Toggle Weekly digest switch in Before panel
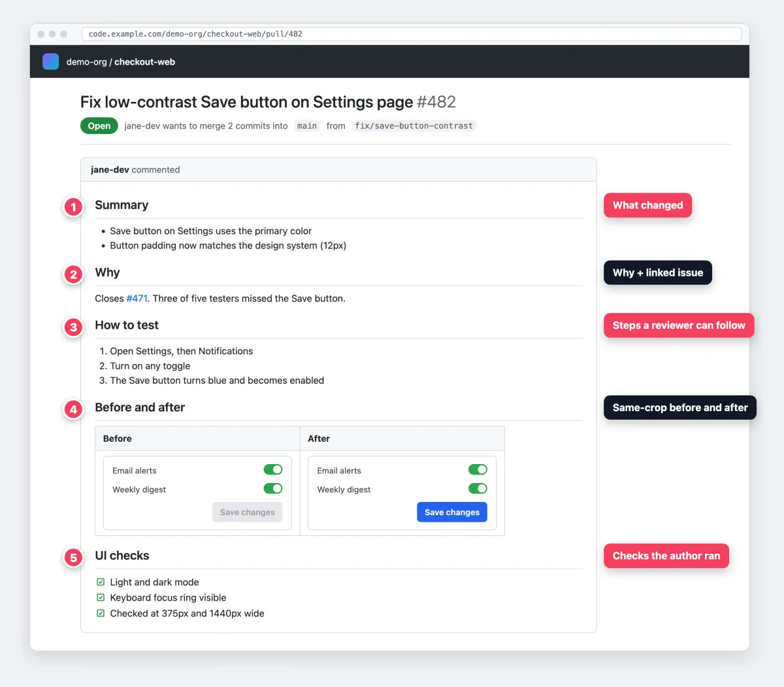This screenshot has width=784, height=687. click(x=273, y=488)
